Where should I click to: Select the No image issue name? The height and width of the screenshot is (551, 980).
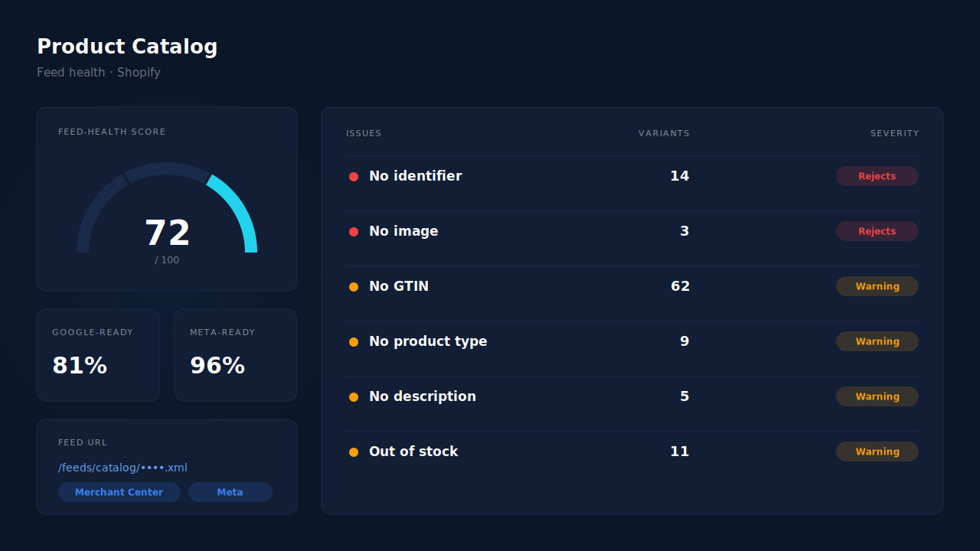(x=403, y=231)
